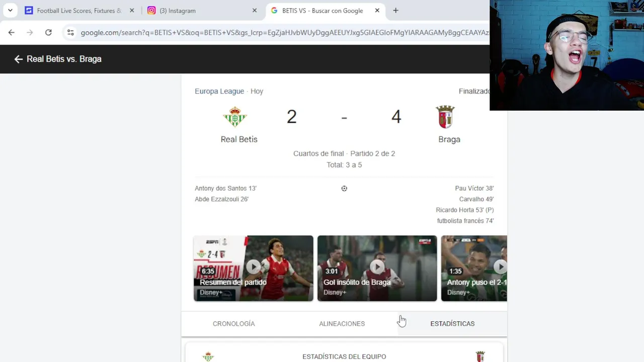This screenshot has width=644, height=362.
Task: Select scorer Carvalho 49'
Action: (x=476, y=199)
